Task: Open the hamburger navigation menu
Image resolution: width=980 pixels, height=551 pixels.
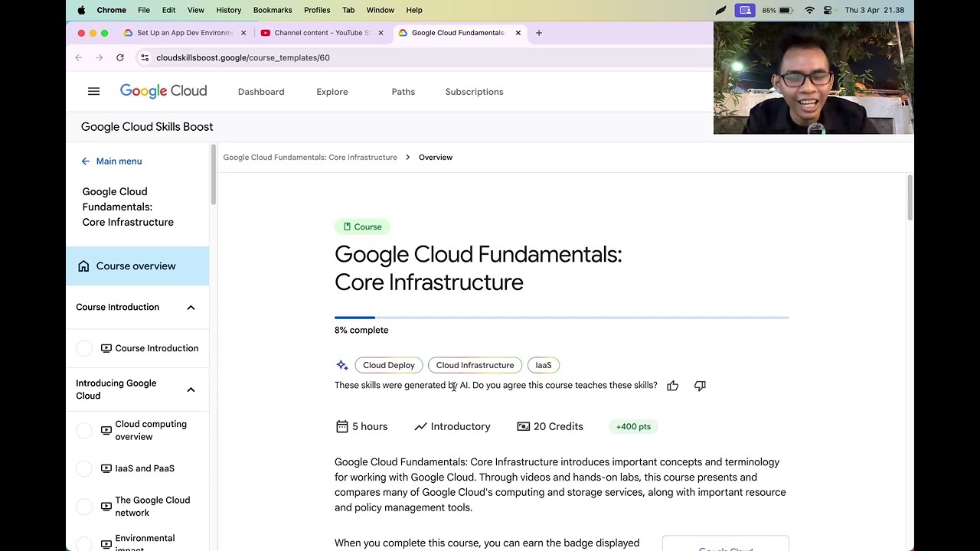Action: coord(93,92)
